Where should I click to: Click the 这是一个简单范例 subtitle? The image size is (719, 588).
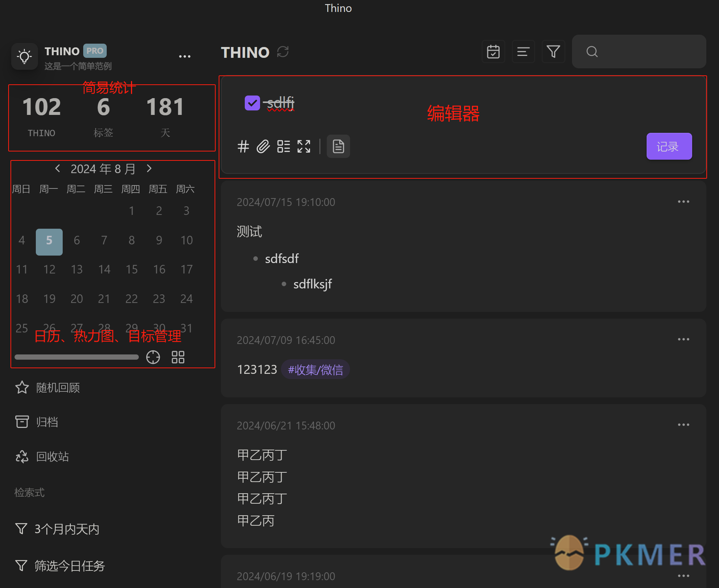(78, 66)
